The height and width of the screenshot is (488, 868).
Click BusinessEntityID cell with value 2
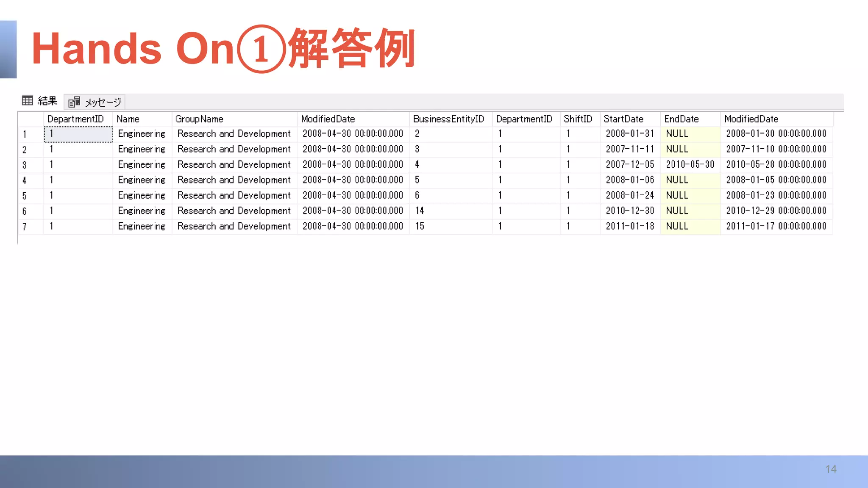(x=451, y=133)
